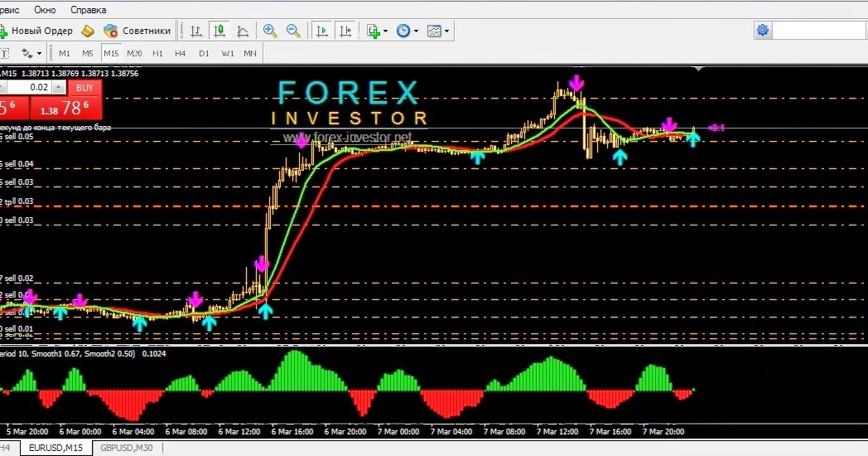Switch to MN monthly timeframe
Viewport: 868px width, 456px height.
[x=249, y=53]
